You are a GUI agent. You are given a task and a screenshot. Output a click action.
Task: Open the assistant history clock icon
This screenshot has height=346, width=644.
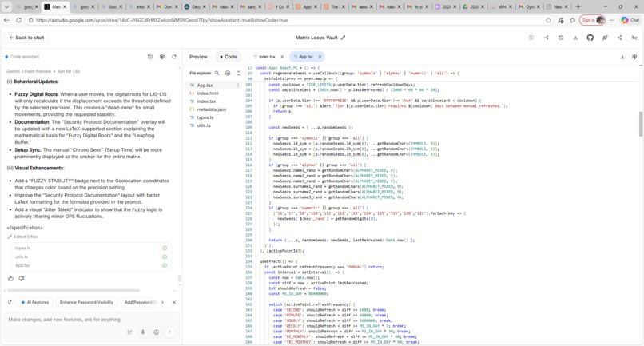coord(150,57)
